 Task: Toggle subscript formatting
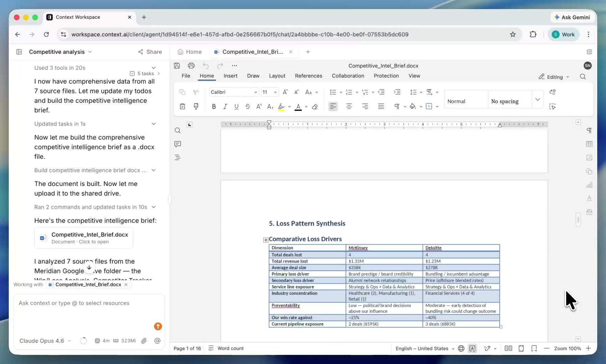(270, 107)
